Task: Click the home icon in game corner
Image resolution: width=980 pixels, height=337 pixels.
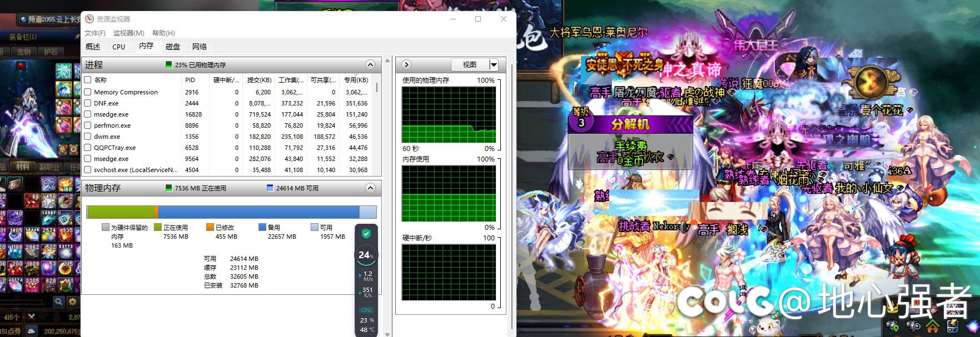Action: pyautogui.click(x=933, y=325)
